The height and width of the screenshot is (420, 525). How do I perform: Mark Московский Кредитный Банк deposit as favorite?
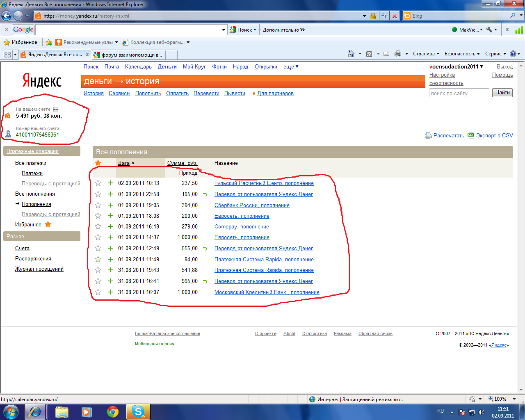tap(98, 292)
